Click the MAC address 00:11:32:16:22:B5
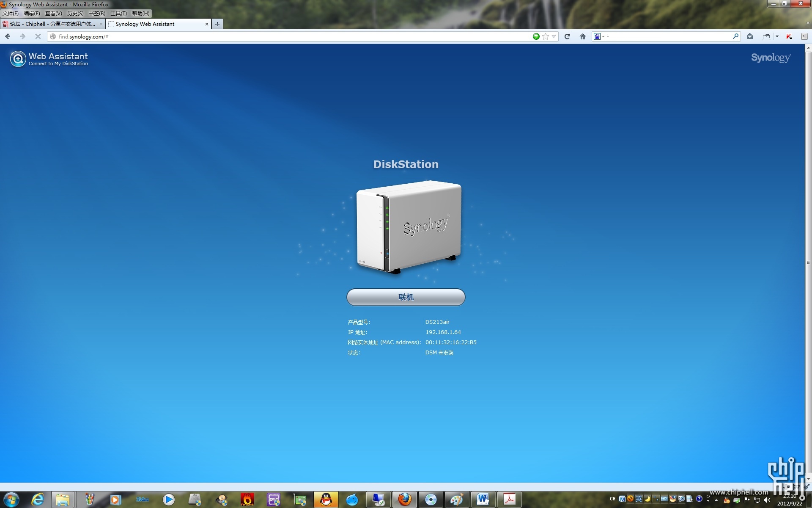 pyautogui.click(x=451, y=342)
